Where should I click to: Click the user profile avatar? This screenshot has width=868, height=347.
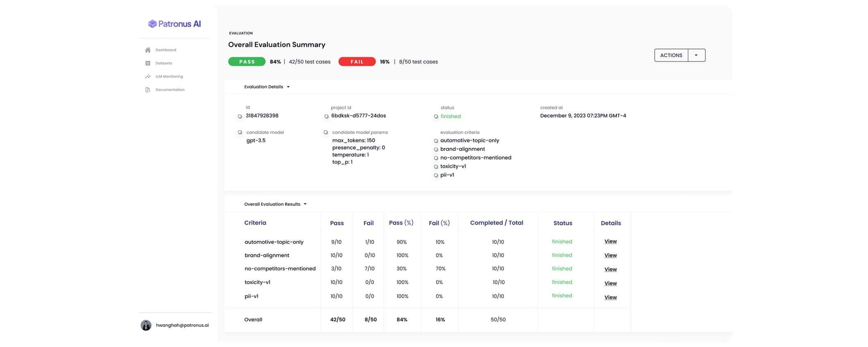pos(146,325)
